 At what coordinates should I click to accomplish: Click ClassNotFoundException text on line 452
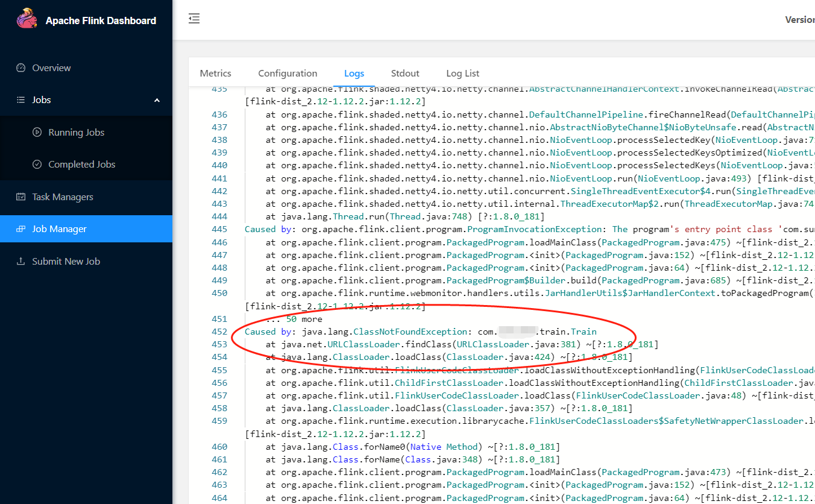pos(411,332)
